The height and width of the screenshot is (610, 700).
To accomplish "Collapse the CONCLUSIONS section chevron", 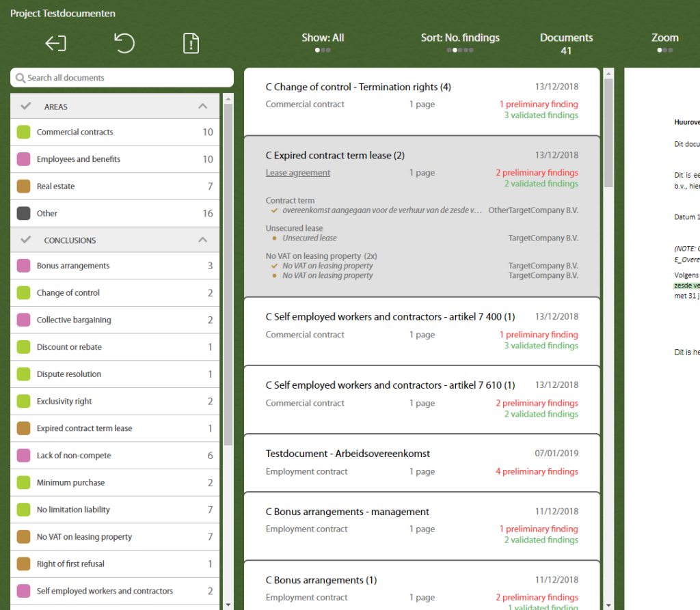I will coord(202,240).
